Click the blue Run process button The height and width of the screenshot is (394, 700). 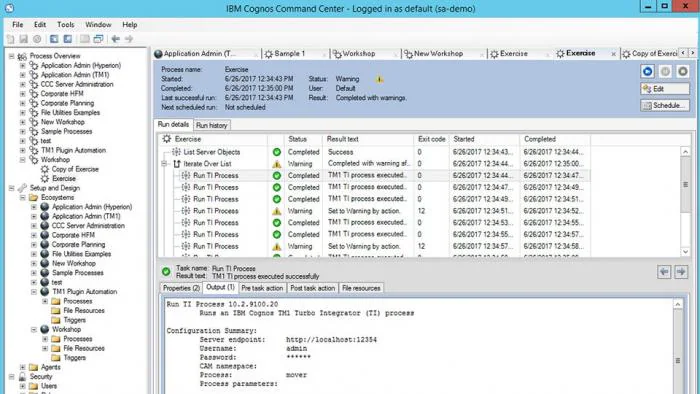(648, 71)
